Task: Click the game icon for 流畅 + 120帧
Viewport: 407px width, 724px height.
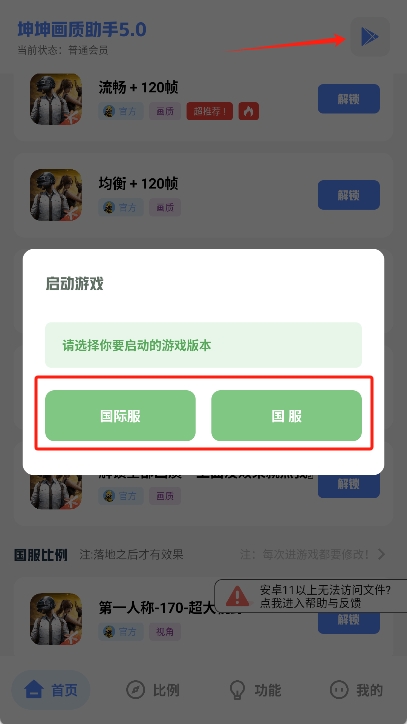Action: (x=56, y=99)
